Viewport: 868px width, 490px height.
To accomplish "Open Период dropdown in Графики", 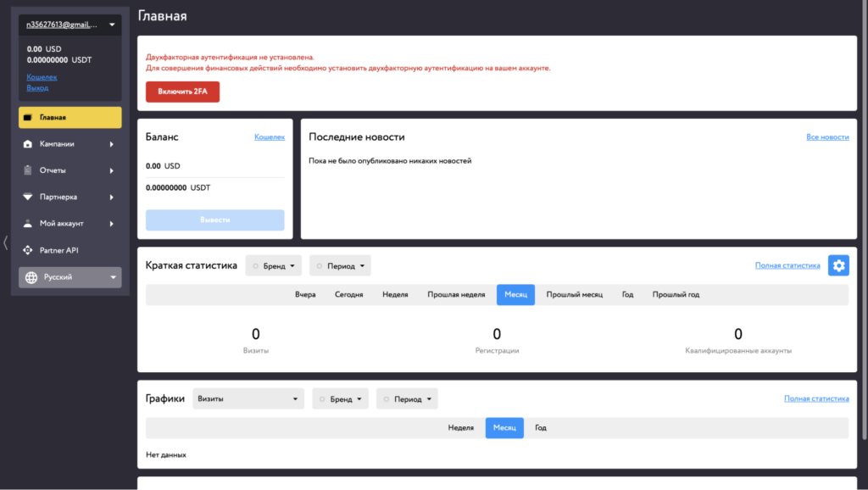I will (407, 398).
